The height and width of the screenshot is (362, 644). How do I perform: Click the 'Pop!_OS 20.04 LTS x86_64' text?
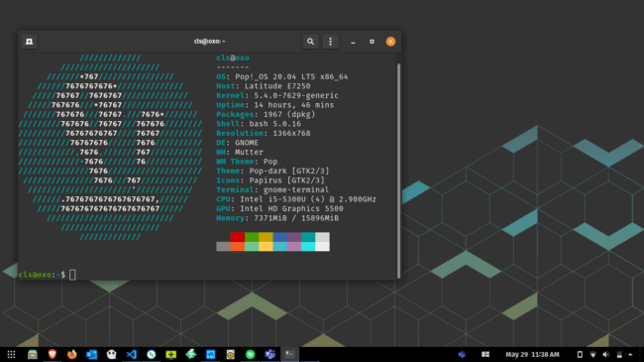291,76
